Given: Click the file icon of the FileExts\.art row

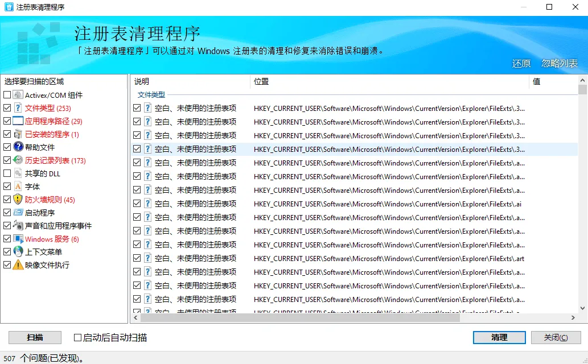Looking at the screenshot, I should pyautogui.click(x=148, y=258).
